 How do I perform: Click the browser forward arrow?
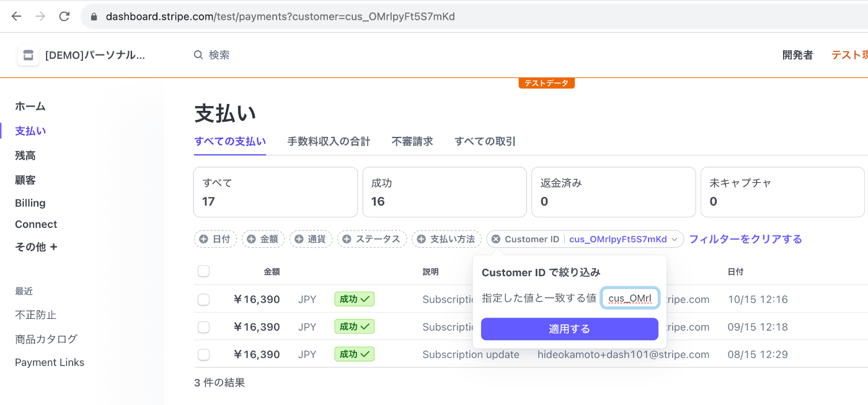[x=40, y=17]
